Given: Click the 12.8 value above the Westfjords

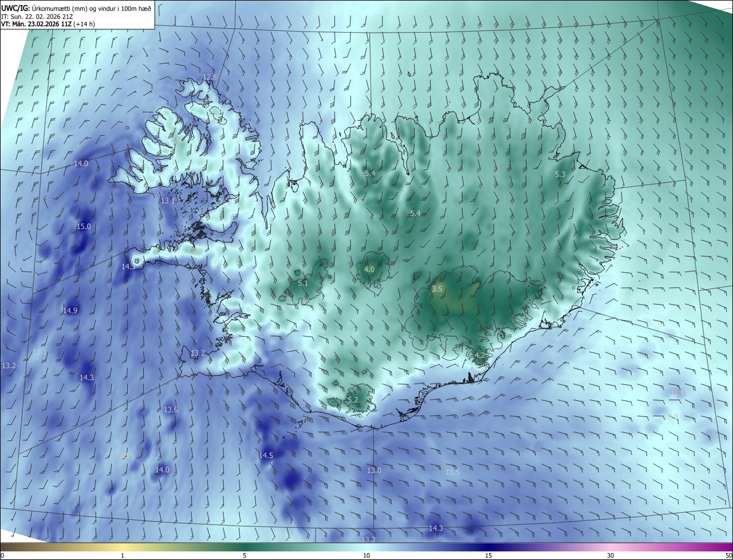Looking at the screenshot, I should [210, 77].
